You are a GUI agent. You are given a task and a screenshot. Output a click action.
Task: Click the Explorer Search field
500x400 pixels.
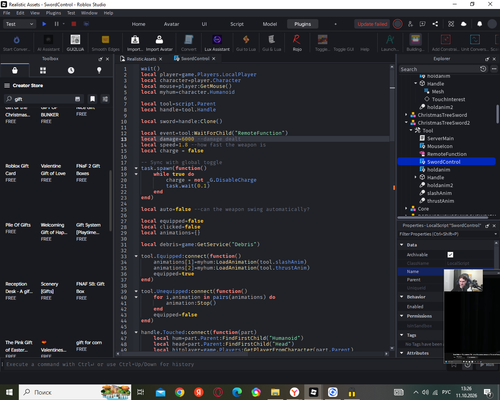pyautogui.click(x=439, y=69)
